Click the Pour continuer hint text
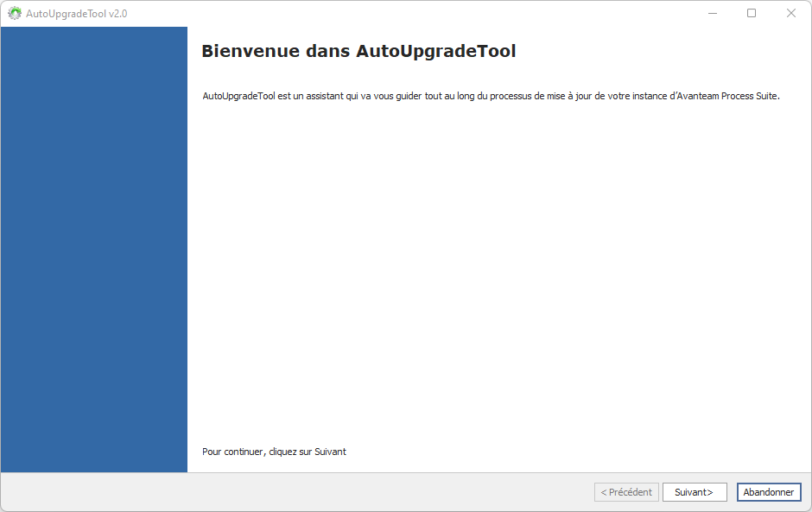 pyautogui.click(x=233, y=452)
